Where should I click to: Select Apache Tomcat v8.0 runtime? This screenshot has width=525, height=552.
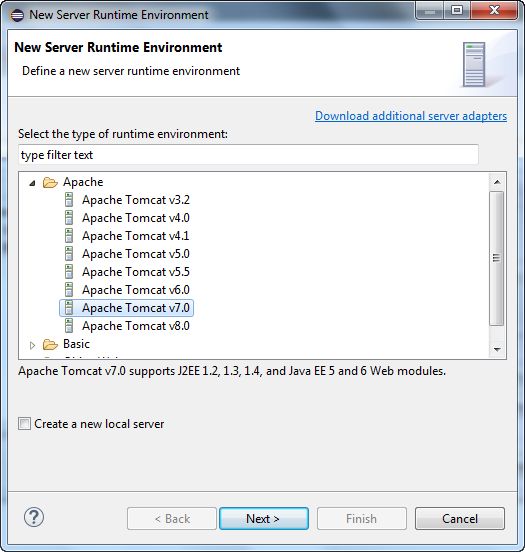(x=136, y=326)
